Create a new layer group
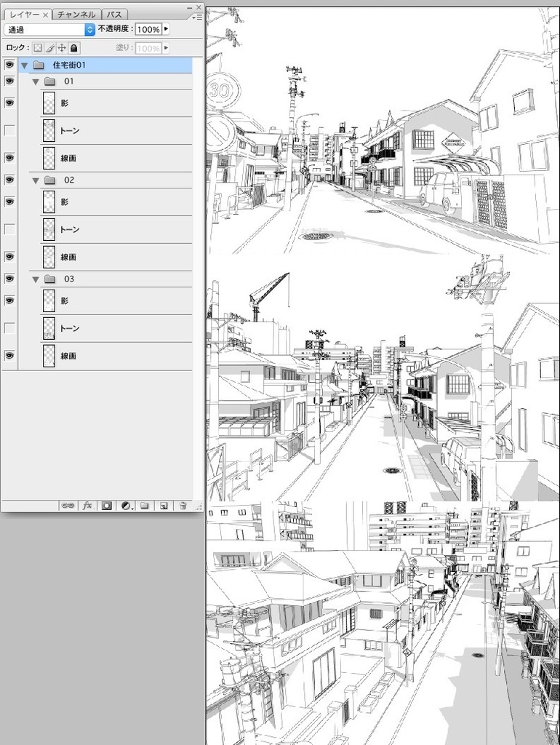 pyautogui.click(x=145, y=506)
